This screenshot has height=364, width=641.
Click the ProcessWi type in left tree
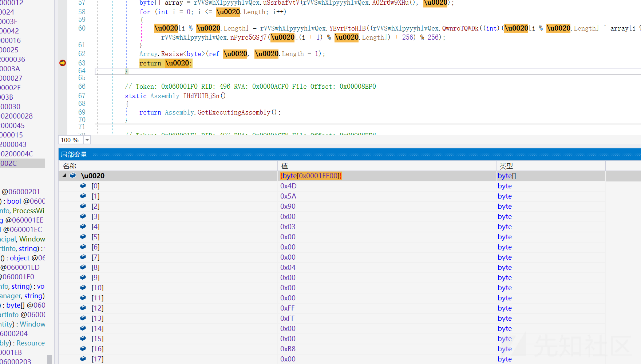pos(28,211)
